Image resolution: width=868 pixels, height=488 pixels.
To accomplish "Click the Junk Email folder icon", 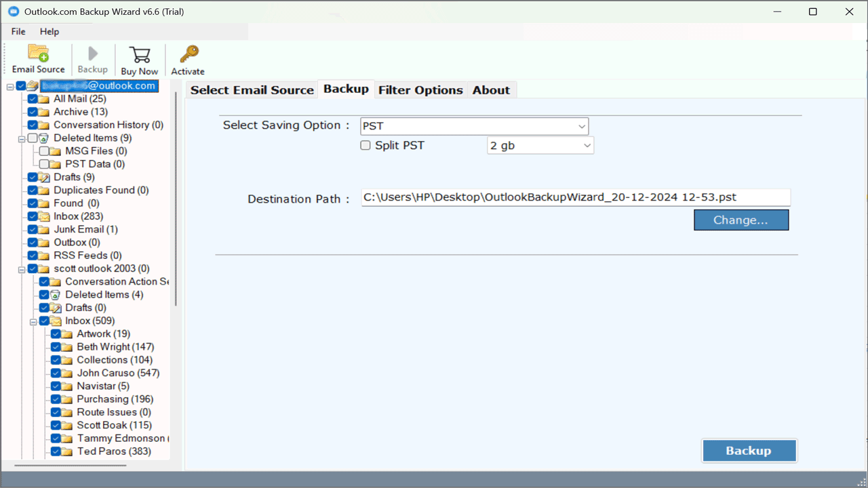I will click(43, 230).
